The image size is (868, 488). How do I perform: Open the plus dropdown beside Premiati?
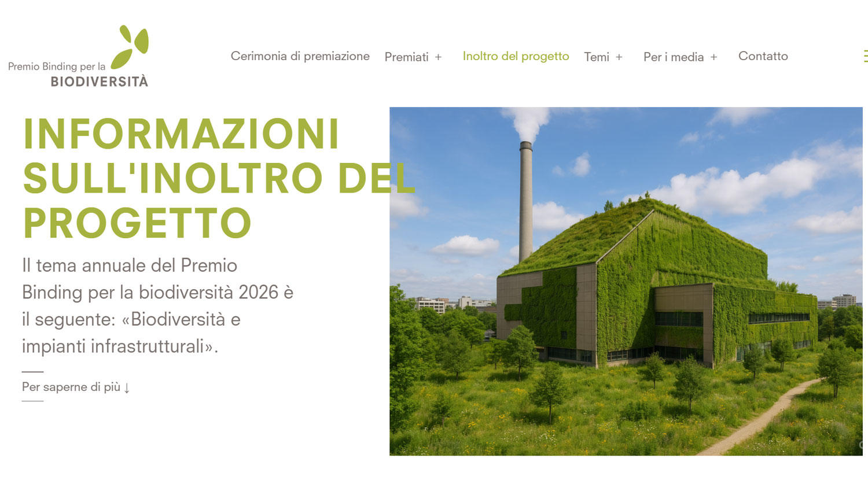tap(439, 57)
